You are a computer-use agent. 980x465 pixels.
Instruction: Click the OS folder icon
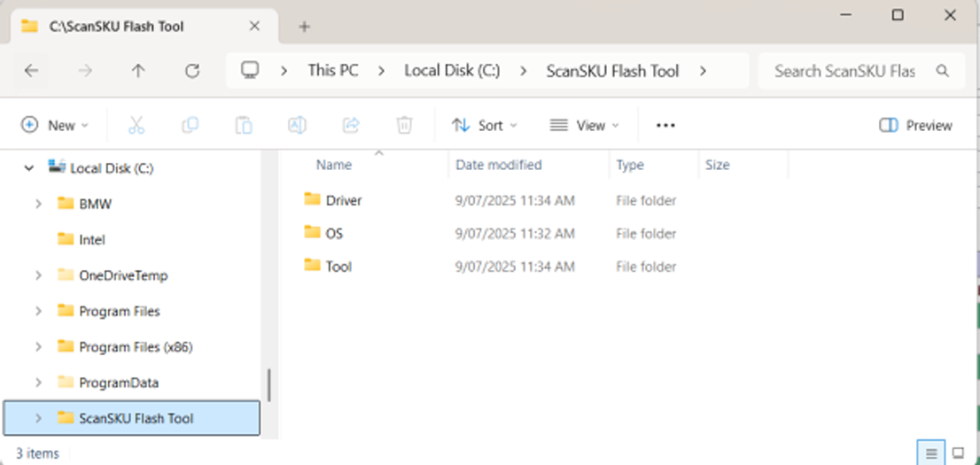[313, 232]
